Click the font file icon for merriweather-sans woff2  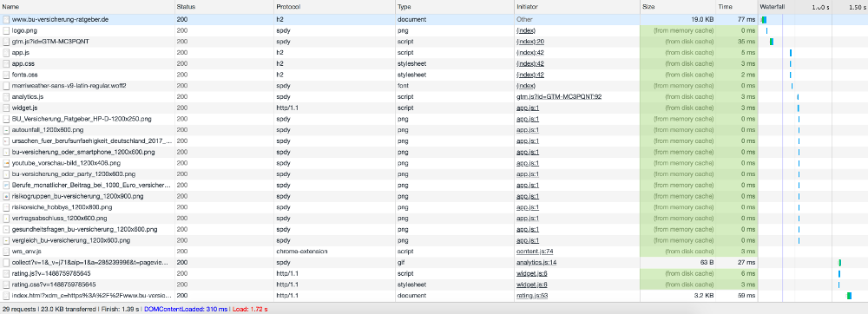(x=6, y=86)
